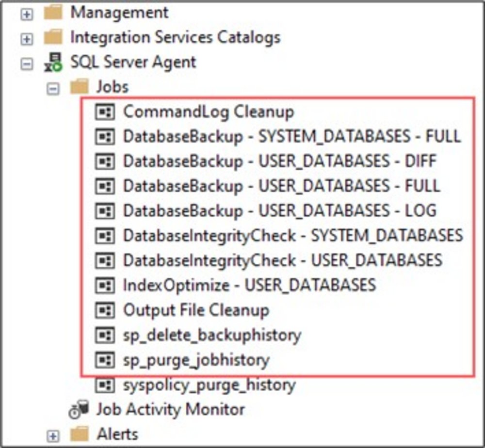This screenshot has width=485, height=448.
Task: Click the Job Activity Monitor icon
Action: [x=79, y=410]
